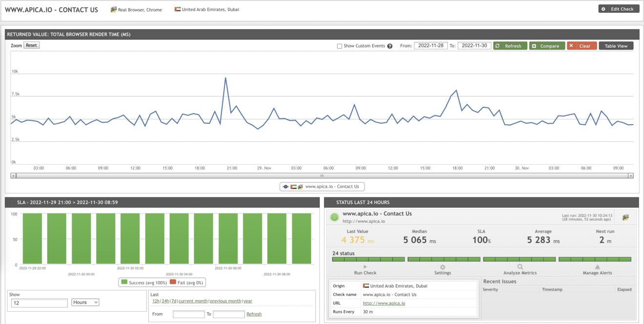The height and width of the screenshot is (324, 644).
Task: Click the Run Check play icon
Action: click(365, 267)
